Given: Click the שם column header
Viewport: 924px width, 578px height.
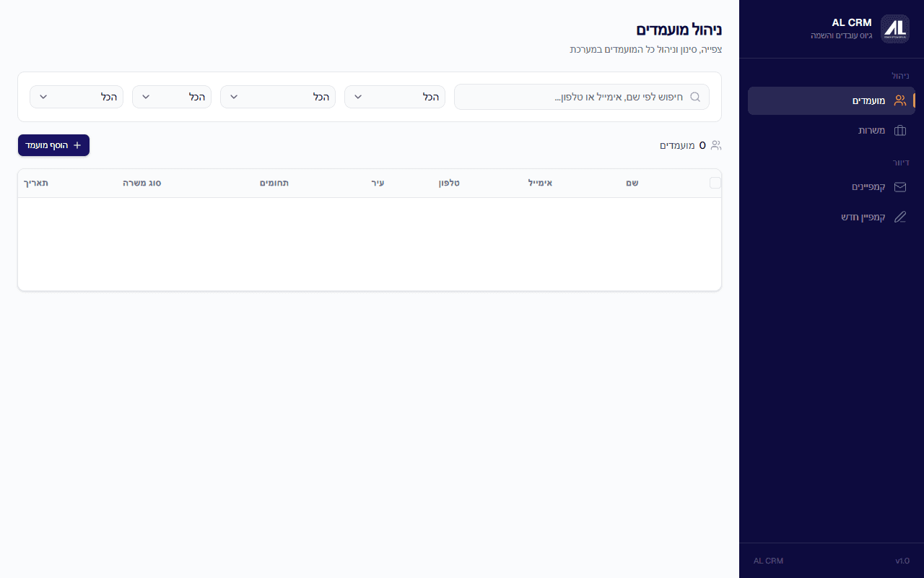Looking at the screenshot, I should [632, 184].
